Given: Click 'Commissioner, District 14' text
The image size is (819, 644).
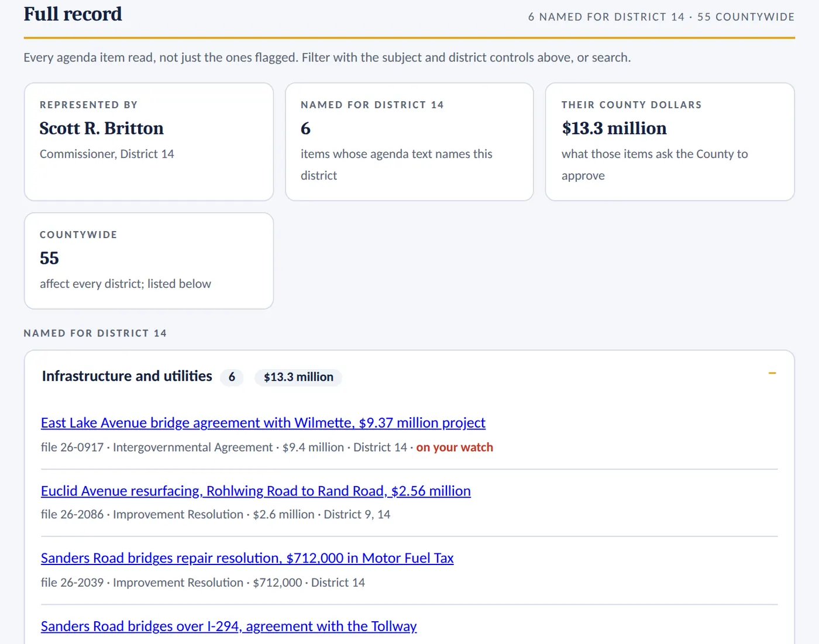Looking at the screenshot, I should pos(107,154).
